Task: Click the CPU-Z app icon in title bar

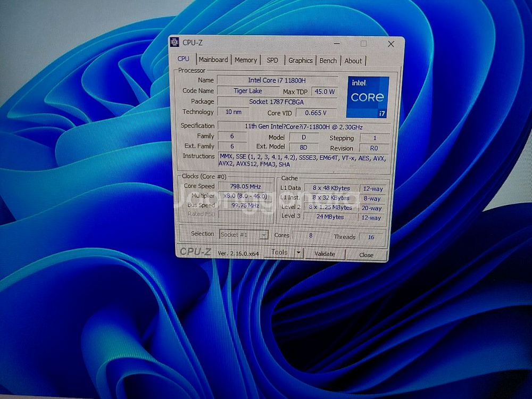Action: point(174,43)
